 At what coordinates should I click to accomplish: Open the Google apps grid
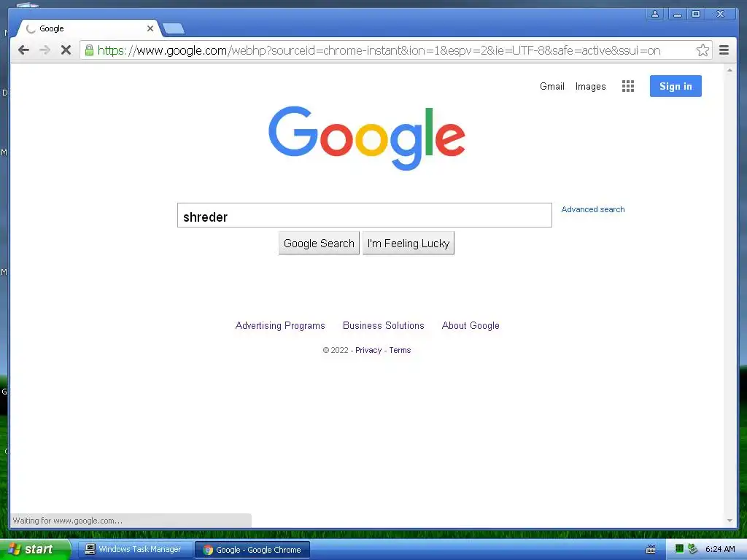coord(628,86)
